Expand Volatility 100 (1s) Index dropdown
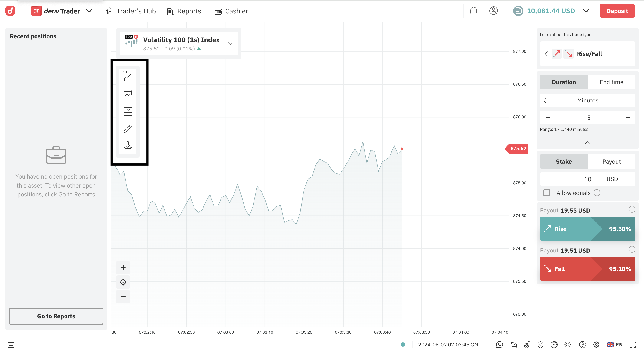Image resolution: width=644 pixels, height=352 pixels. click(x=230, y=43)
